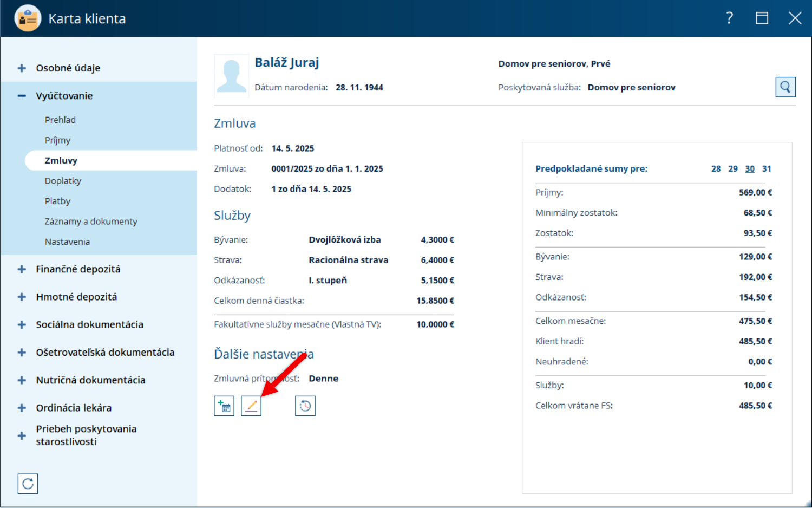Click the Dvojlôžková izba housing value
Viewport: 812px width, 508px height.
click(345, 239)
